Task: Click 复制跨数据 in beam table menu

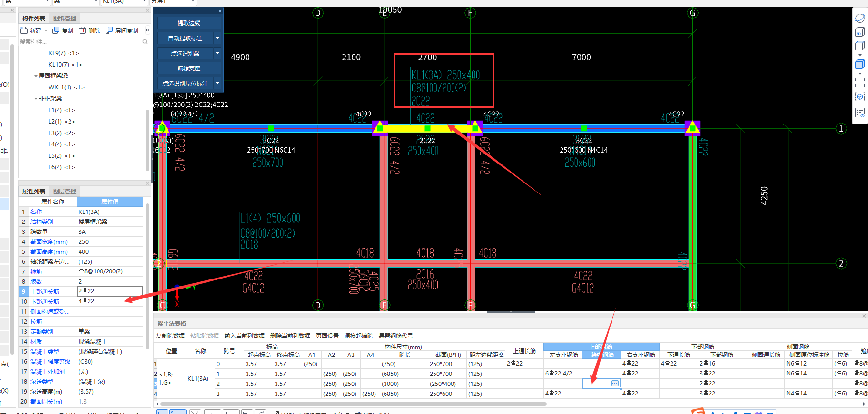Action: [x=170, y=336]
